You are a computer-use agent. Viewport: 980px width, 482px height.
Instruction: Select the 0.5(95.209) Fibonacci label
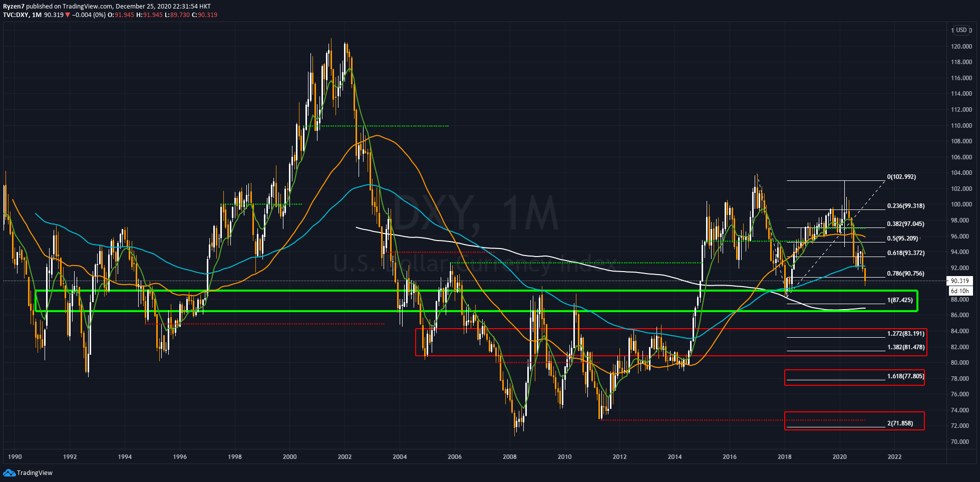pos(902,238)
